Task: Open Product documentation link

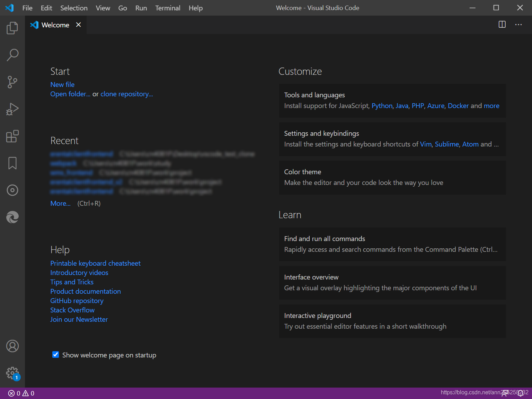Action: (x=86, y=291)
